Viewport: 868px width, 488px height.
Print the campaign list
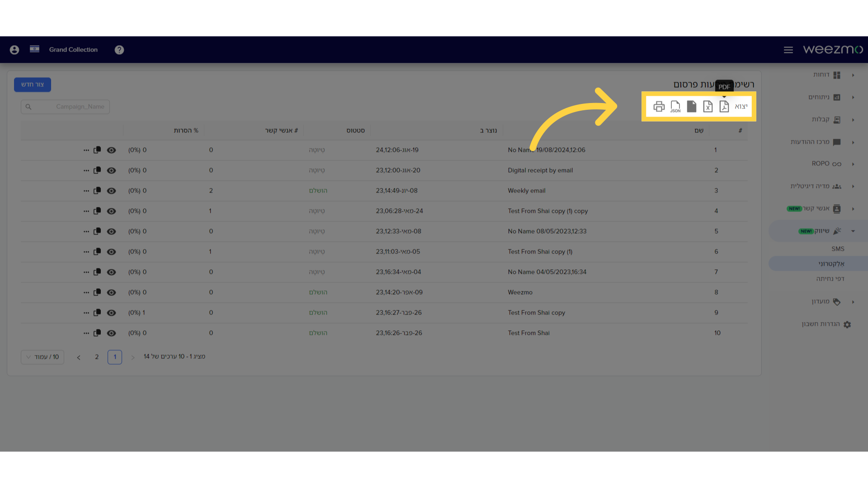[659, 106]
